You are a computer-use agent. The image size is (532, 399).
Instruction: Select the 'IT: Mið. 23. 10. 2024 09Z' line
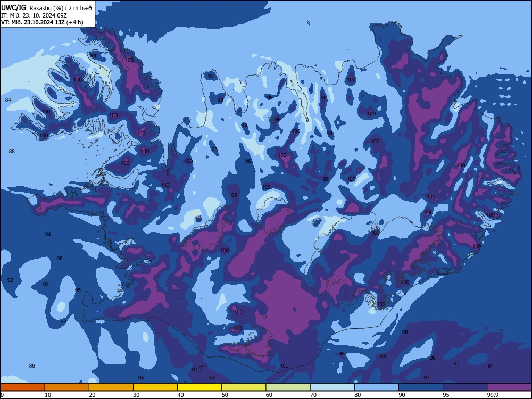click(x=34, y=15)
